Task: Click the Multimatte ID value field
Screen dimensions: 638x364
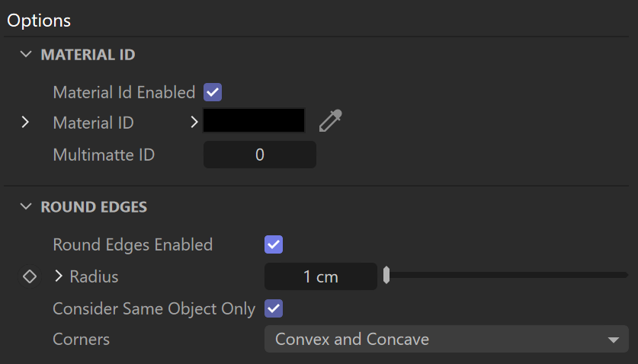Action: [260, 155]
